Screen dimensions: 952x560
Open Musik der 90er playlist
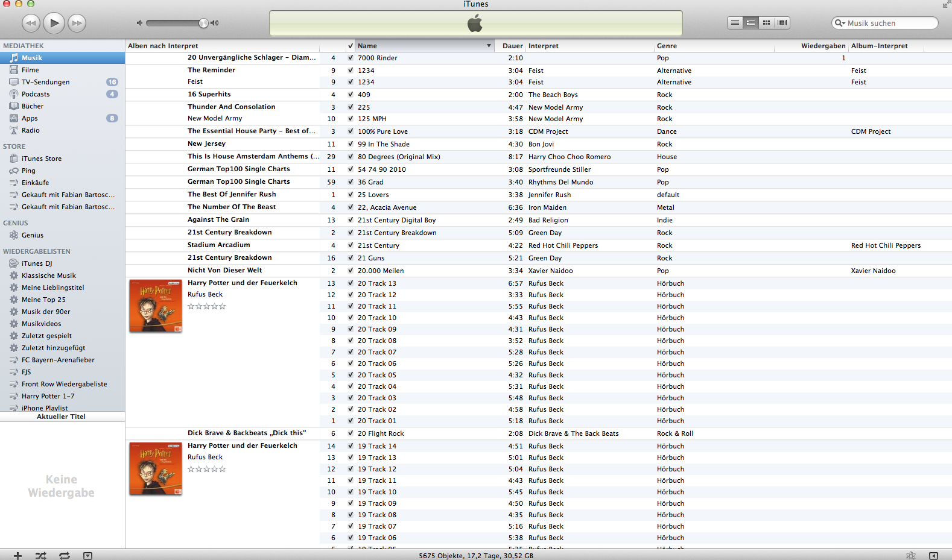[x=62, y=312]
